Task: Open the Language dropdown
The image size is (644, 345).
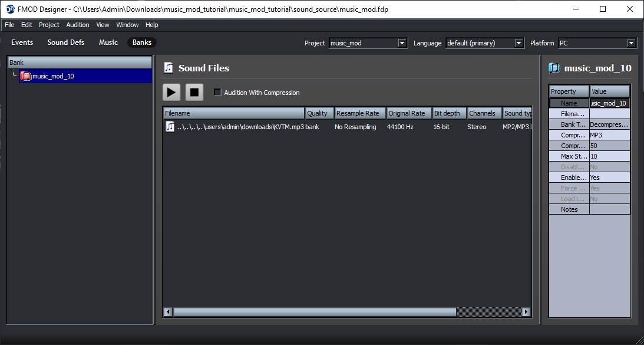Action: (519, 43)
